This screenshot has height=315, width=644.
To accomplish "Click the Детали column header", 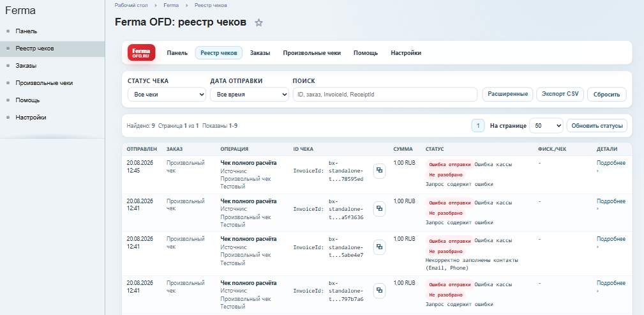I will tap(606, 150).
